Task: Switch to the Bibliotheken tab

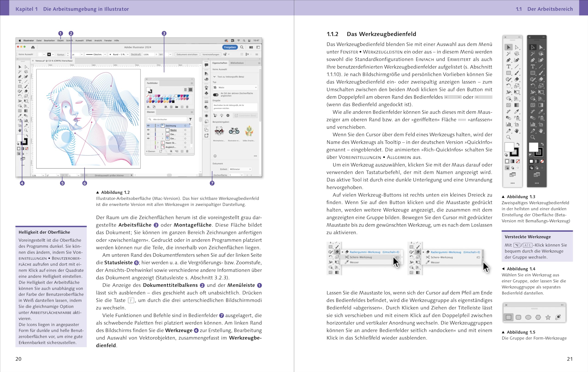Action: pos(237,63)
